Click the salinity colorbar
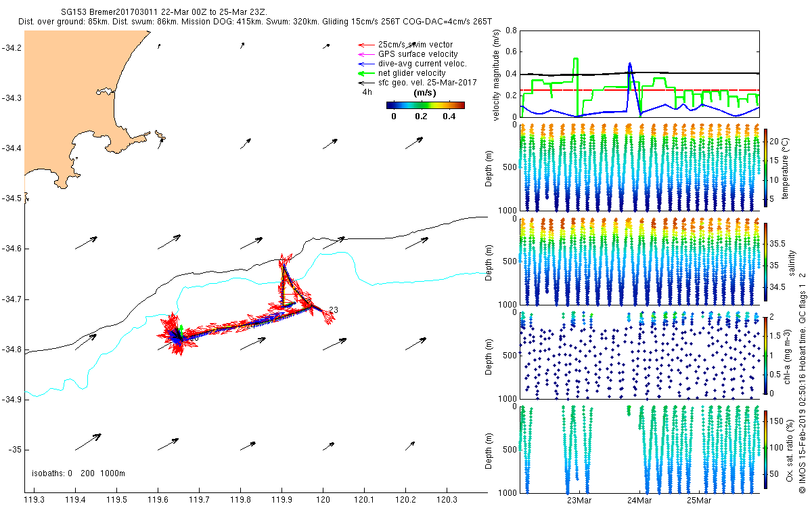This screenshot has width=812, height=508. coord(765,262)
